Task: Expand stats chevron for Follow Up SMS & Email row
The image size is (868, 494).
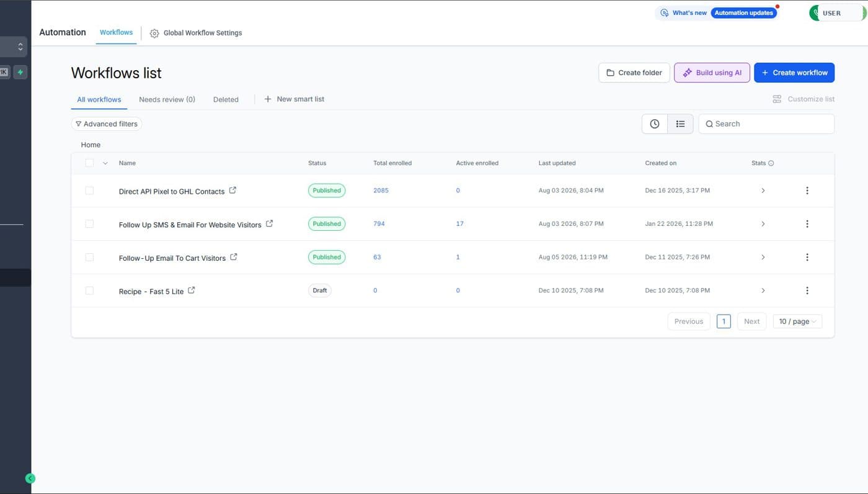Action: tap(763, 223)
